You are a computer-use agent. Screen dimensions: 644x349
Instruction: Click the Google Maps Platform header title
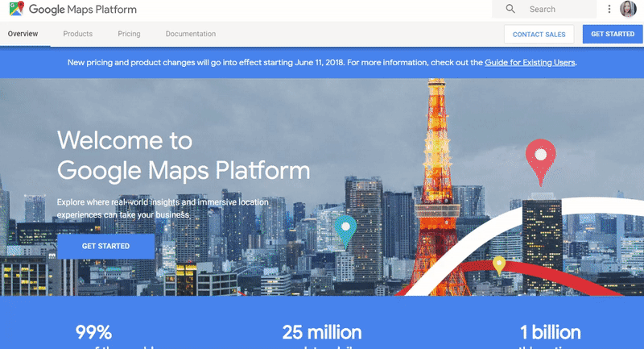click(x=83, y=10)
